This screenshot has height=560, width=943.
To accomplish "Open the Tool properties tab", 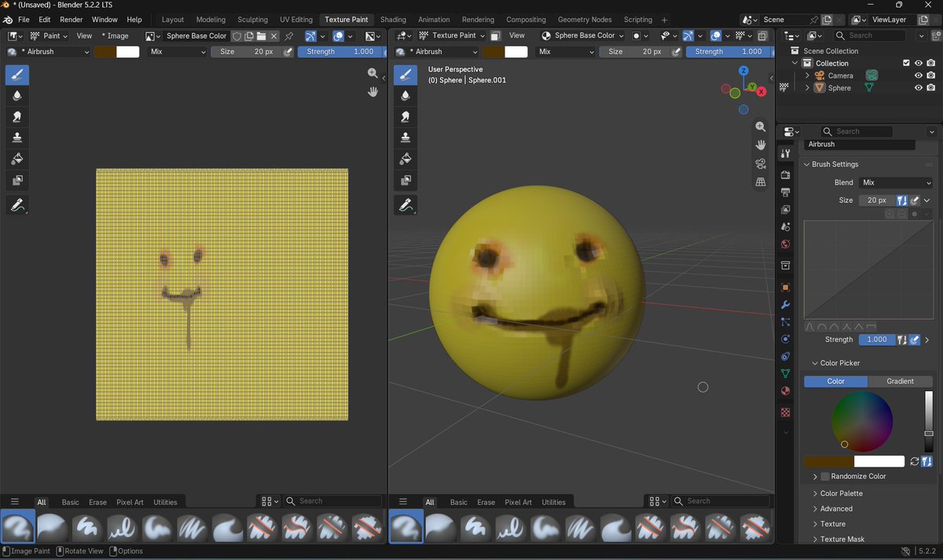I will click(785, 153).
